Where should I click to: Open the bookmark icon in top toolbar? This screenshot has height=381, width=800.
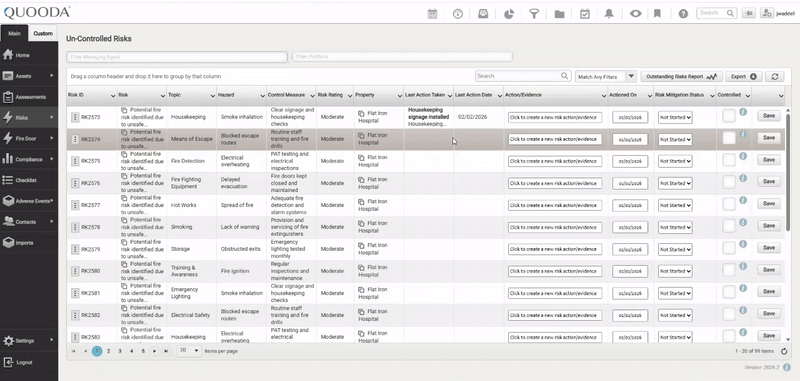[657, 14]
